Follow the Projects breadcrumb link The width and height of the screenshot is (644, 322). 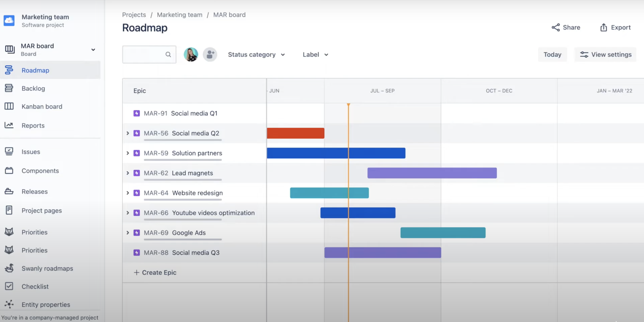pyautogui.click(x=134, y=15)
